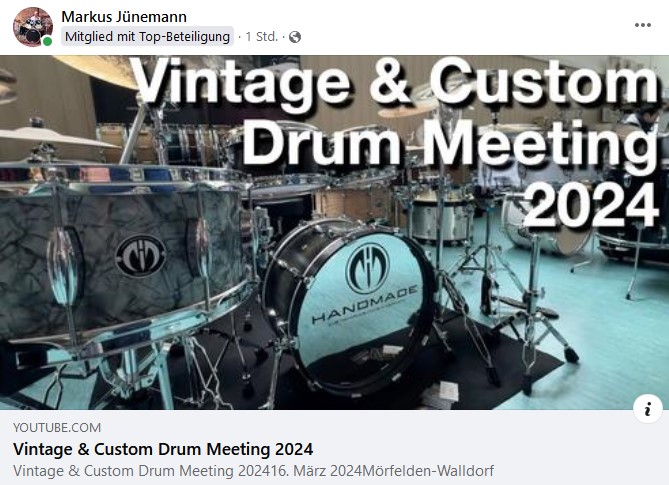Click the large '2024' overlay text on thumbnail
669x485 pixels.
pyautogui.click(x=591, y=205)
